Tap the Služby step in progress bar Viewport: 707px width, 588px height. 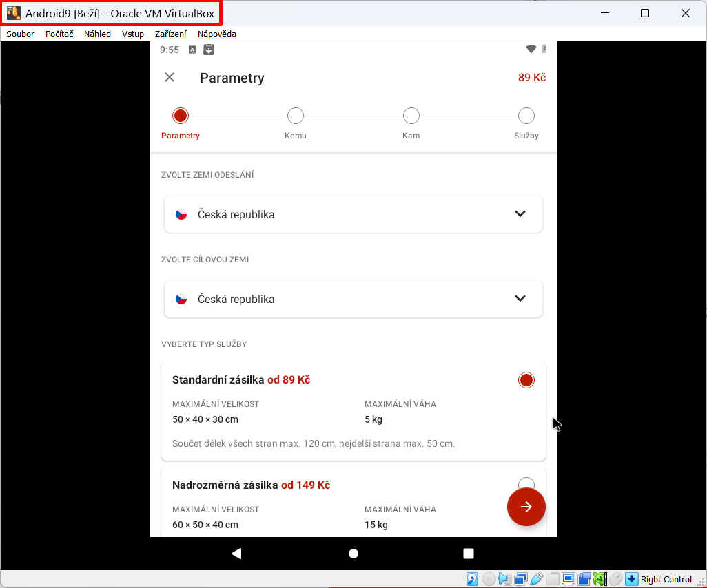click(526, 116)
